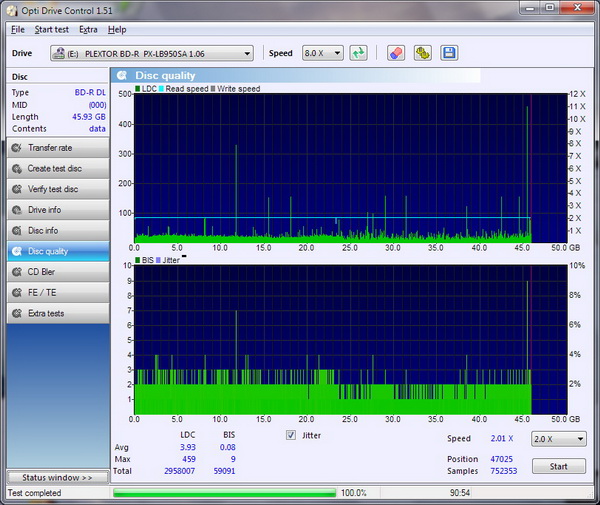Click the LDC total value 2958007
600x505 pixels.
[179, 471]
